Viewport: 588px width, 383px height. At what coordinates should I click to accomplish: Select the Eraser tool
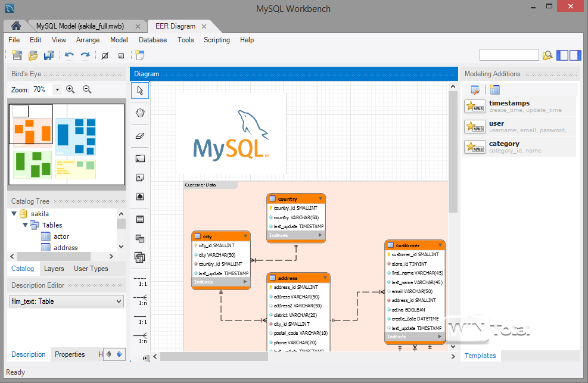click(x=141, y=135)
